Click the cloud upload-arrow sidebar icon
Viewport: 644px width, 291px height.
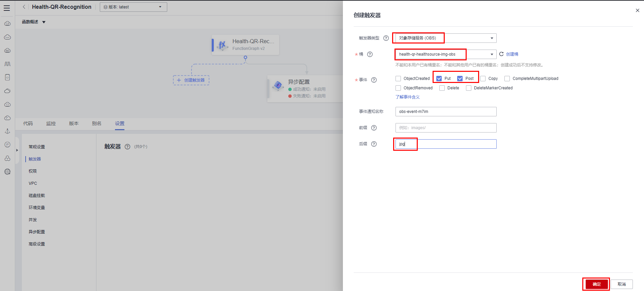[7, 104]
